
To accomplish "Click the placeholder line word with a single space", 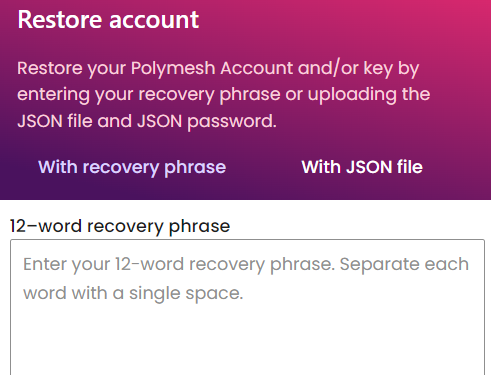I will tap(133, 293).
